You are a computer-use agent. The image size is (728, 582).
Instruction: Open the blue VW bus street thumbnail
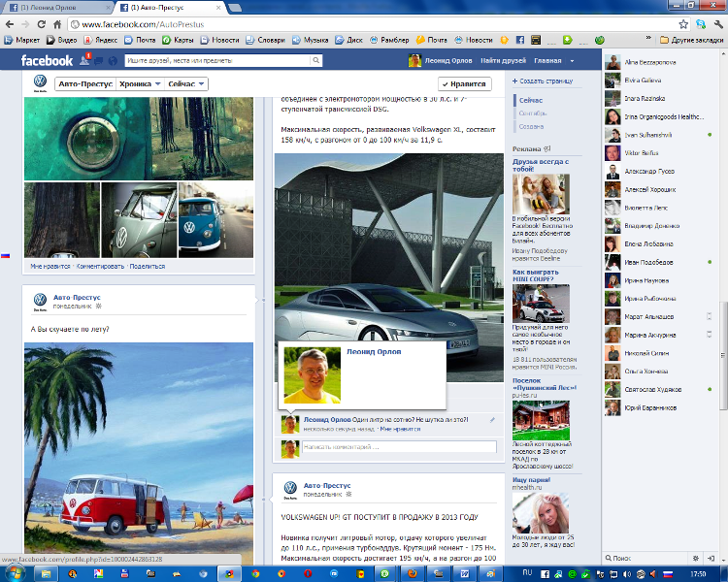click(215, 220)
